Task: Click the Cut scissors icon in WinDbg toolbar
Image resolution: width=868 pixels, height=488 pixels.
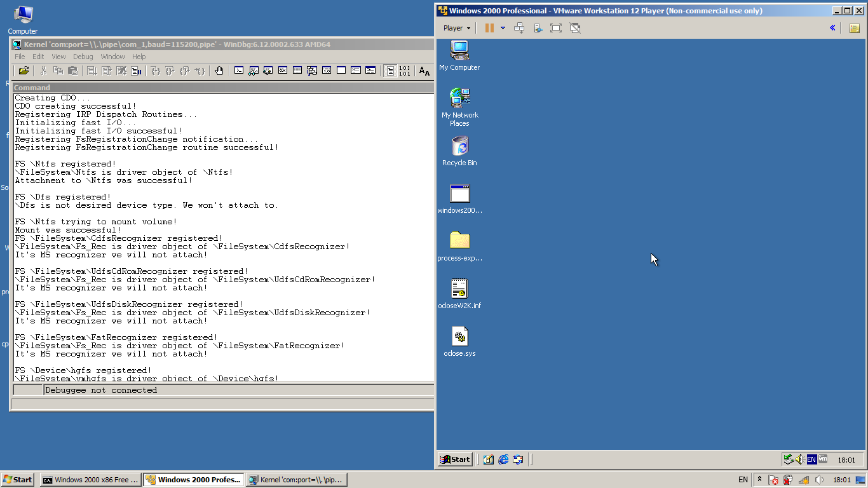Action: pos(43,71)
